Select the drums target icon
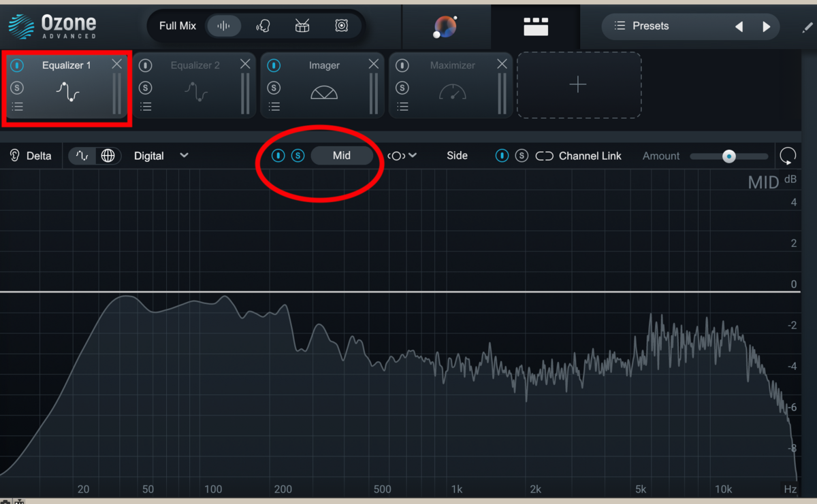The image size is (817, 504). (302, 26)
